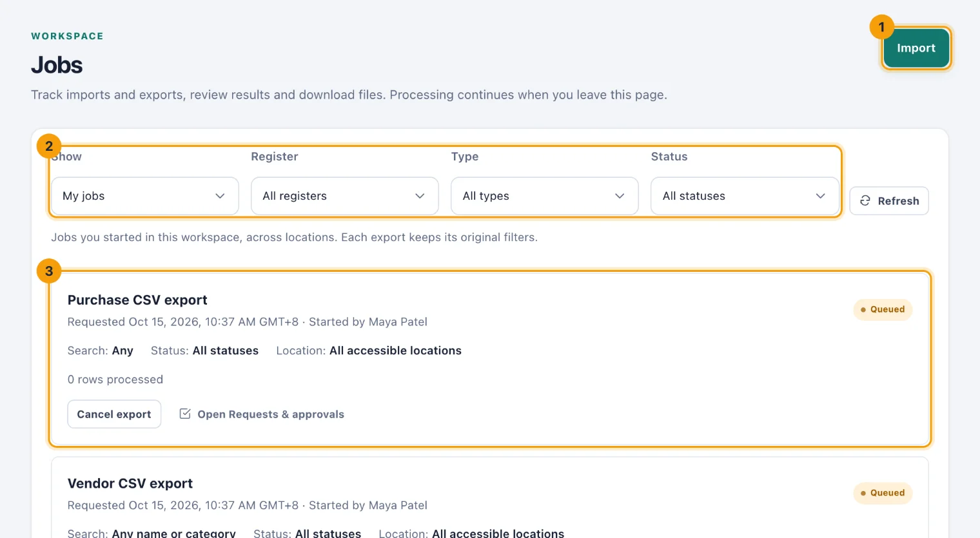This screenshot has height=538, width=980.
Task: Expand the All registers dropdown
Action: (345, 196)
